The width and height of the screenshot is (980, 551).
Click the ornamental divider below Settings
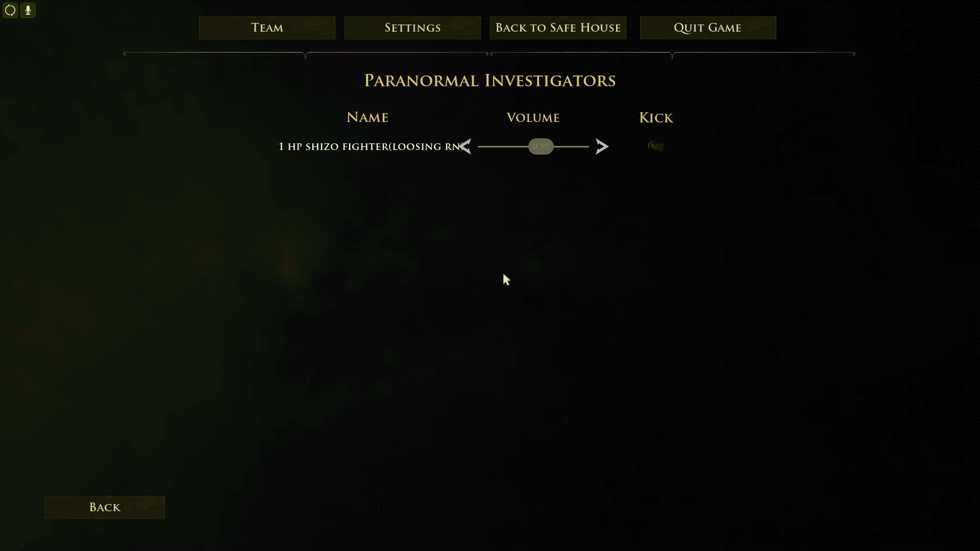[x=397, y=55]
